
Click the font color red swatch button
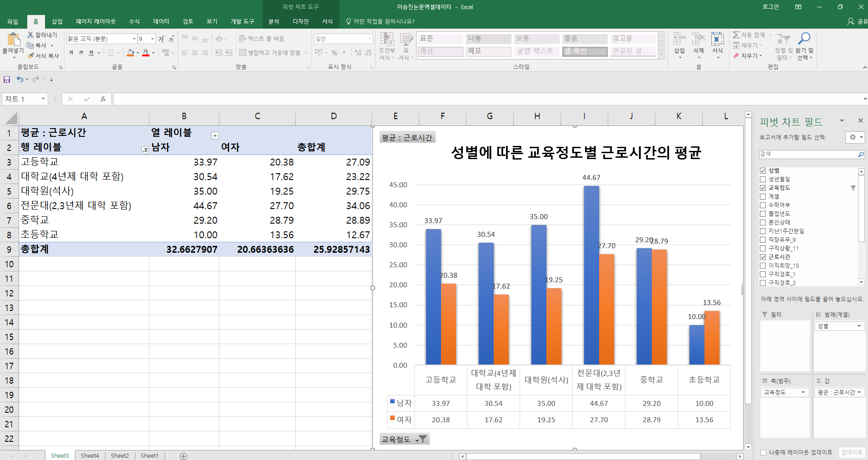click(x=145, y=53)
